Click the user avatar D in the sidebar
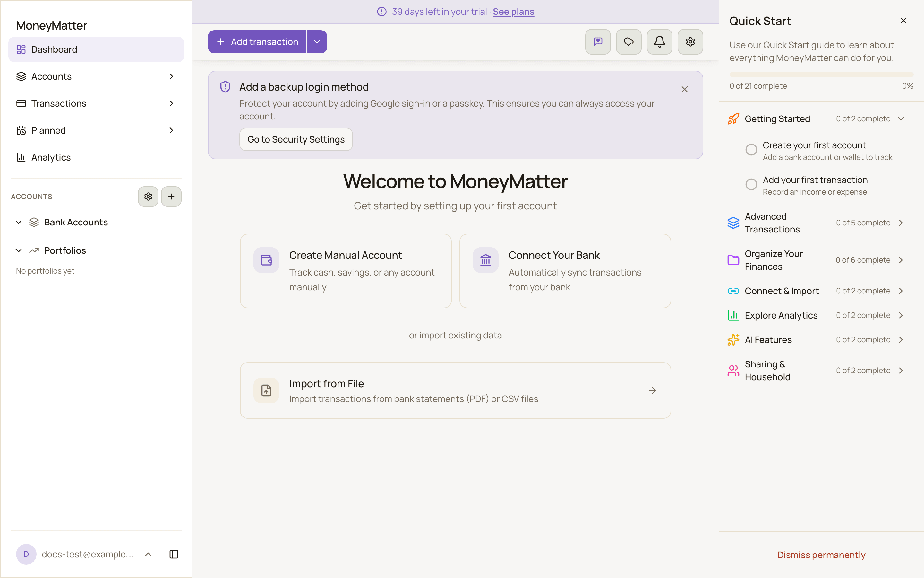This screenshot has height=578, width=924. click(x=26, y=554)
